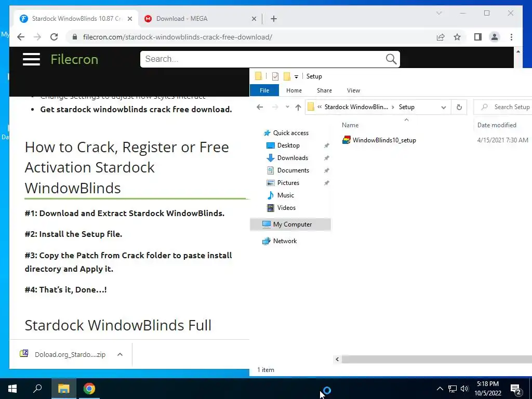The width and height of the screenshot is (532, 399).
Task: Expand Customize Quick Access Toolbar dropdown
Action: click(296, 77)
